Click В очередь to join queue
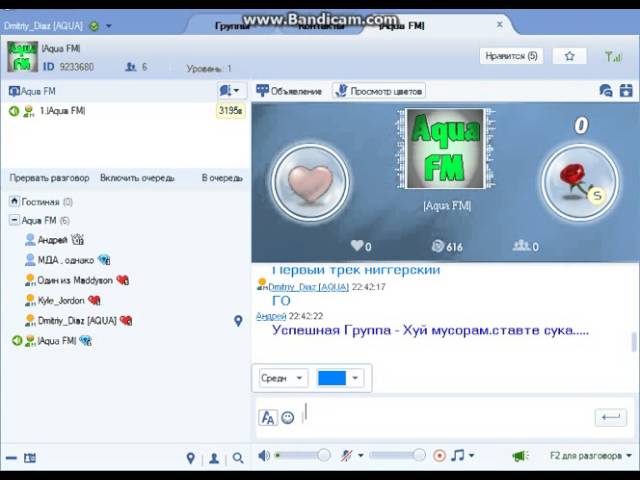Screen dimensions: 640x480 [222, 178]
